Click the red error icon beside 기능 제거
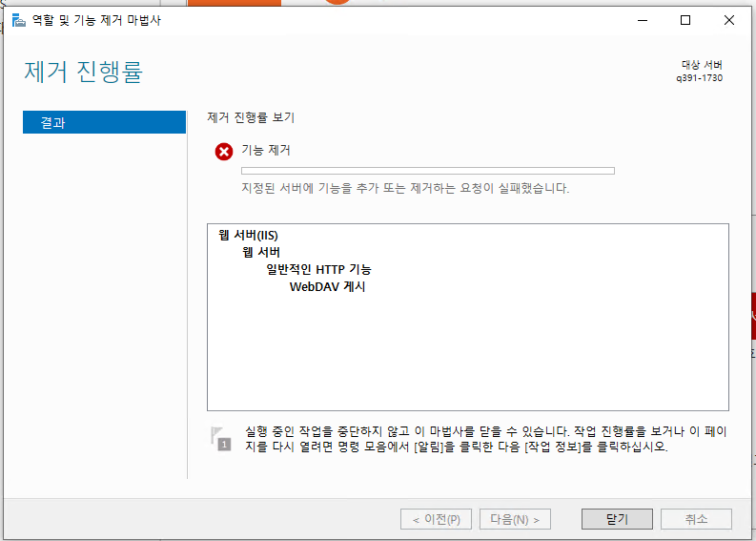This screenshot has width=756, height=541. click(x=224, y=152)
